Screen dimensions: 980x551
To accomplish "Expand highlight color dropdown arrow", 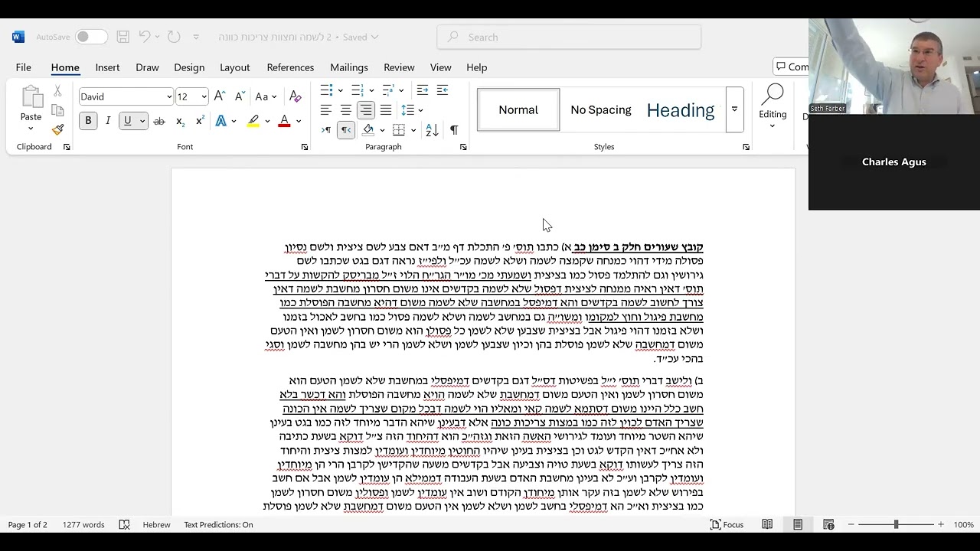I will tap(267, 121).
